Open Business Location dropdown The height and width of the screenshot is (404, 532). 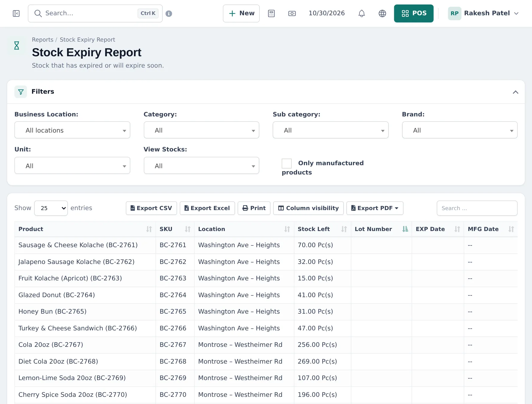[x=72, y=130]
